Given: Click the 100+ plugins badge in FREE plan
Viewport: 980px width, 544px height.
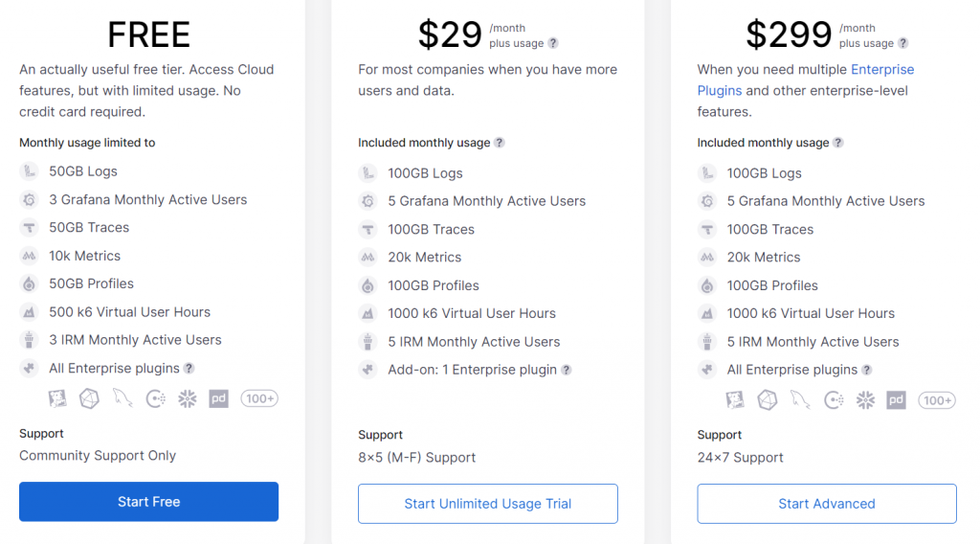Looking at the screenshot, I should pyautogui.click(x=259, y=398).
